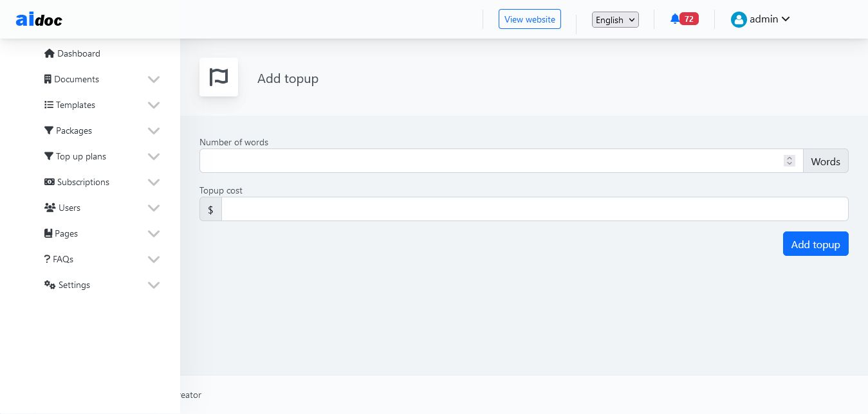Expand the Top up plans chevron

(153, 156)
